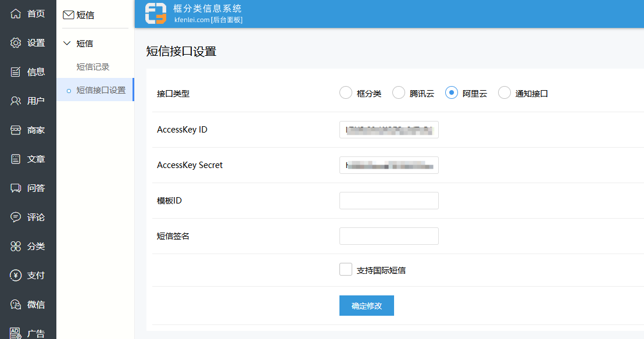The image size is (644, 339).
Task: Collapse the 短信 menu chevron
Action: [67, 43]
